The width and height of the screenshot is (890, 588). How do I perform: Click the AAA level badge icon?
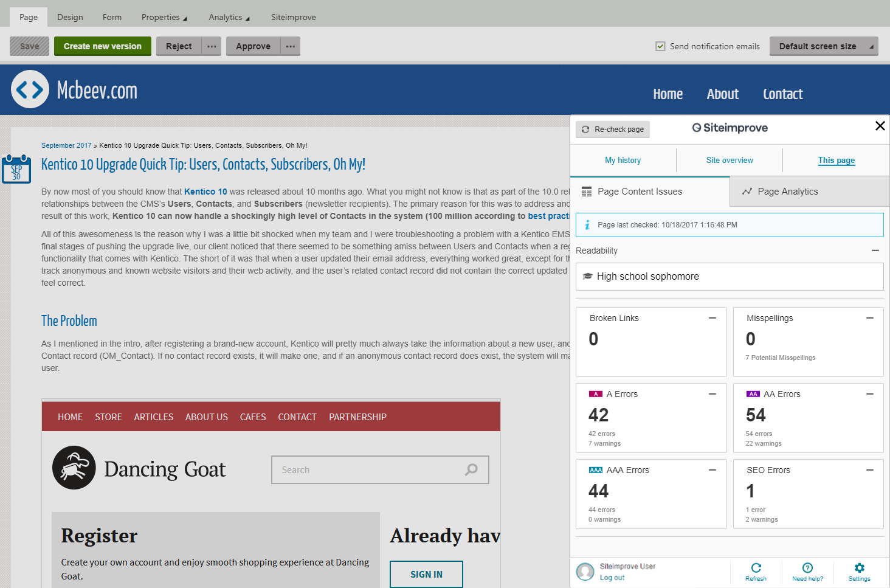pos(596,470)
